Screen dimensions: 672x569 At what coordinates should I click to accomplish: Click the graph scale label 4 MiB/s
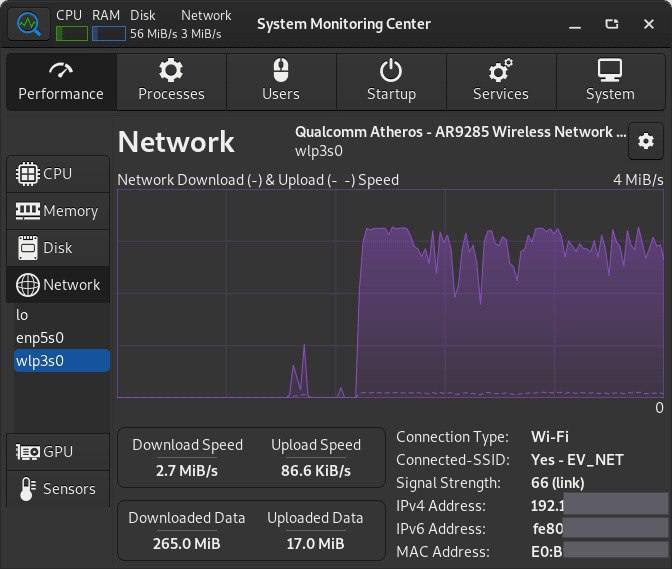pos(638,180)
